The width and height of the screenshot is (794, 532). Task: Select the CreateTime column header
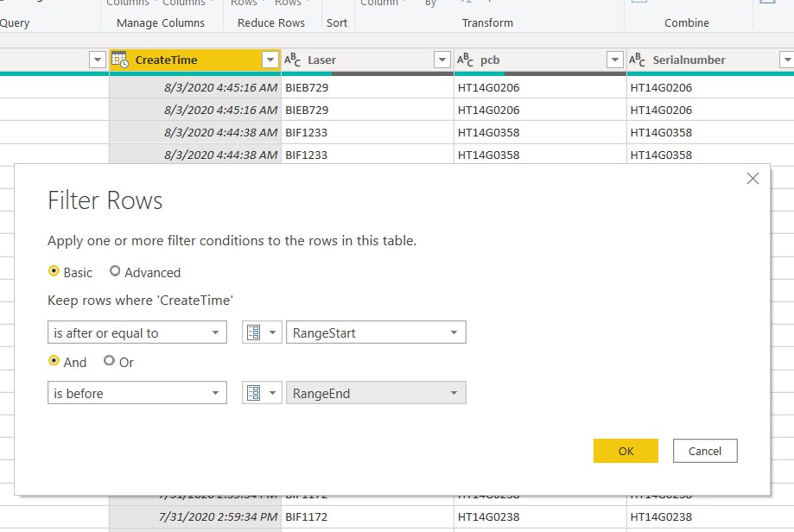(166, 60)
